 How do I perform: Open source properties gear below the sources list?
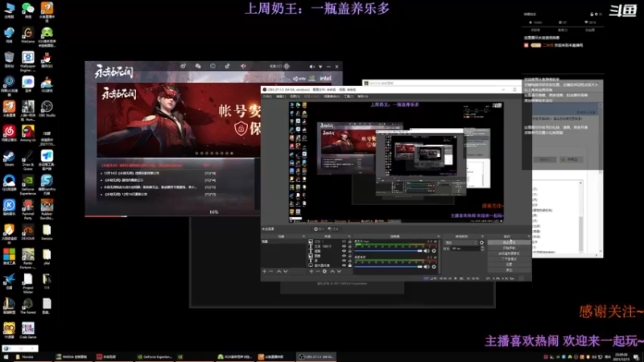pyautogui.click(x=324, y=271)
